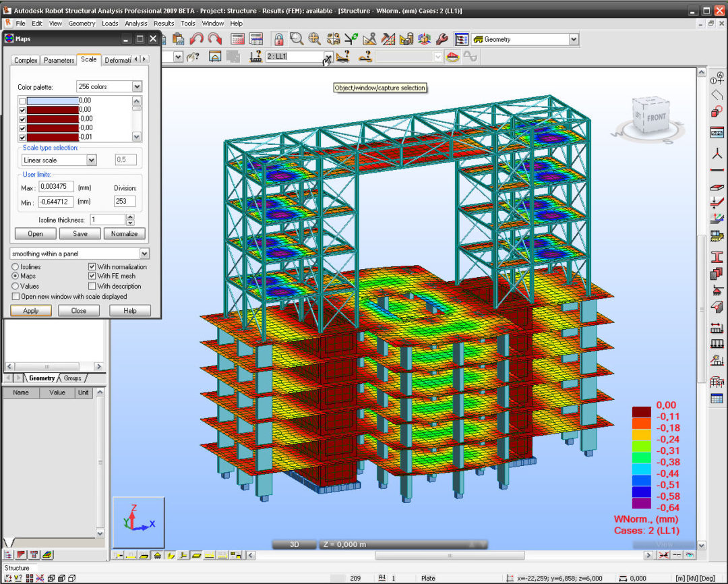Click the Pan/Zoom crosshair toolbar icon
This screenshot has width=728, height=584.
[314, 39]
